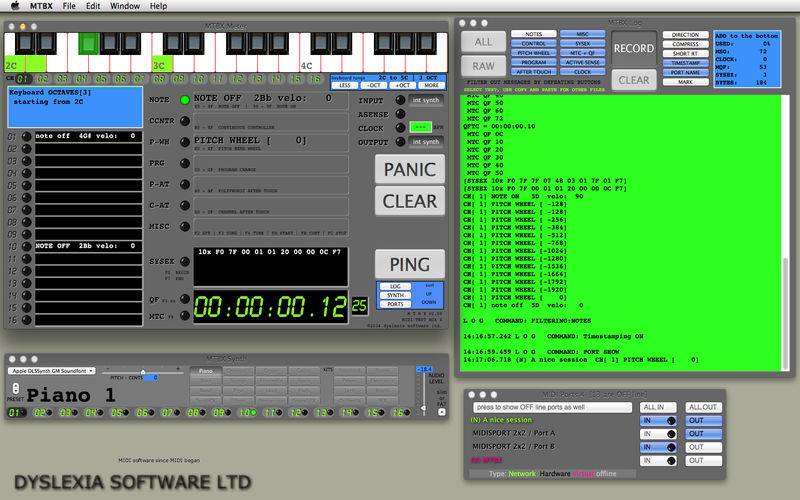Open the Window menu
The image size is (800, 500).
coord(125,6)
